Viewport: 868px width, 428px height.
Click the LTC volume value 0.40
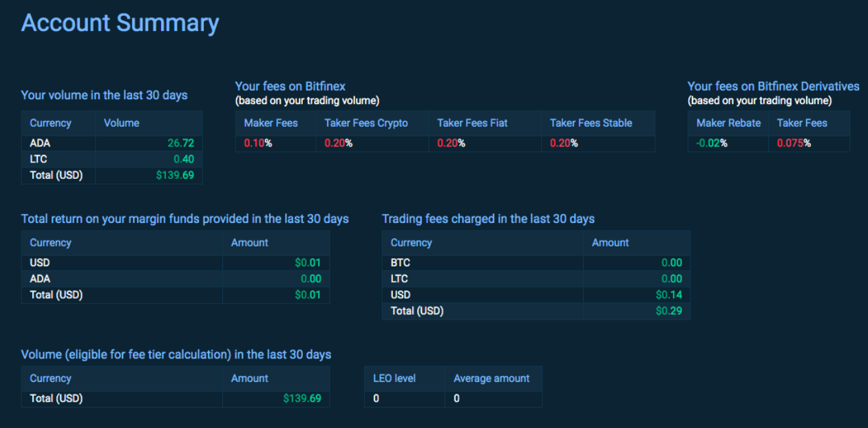(184, 159)
